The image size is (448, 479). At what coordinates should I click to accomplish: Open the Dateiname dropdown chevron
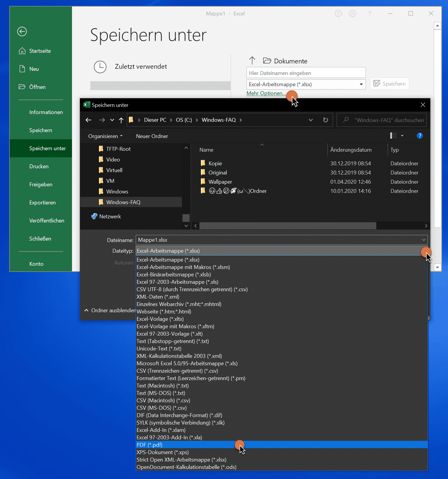coord(424,240)
